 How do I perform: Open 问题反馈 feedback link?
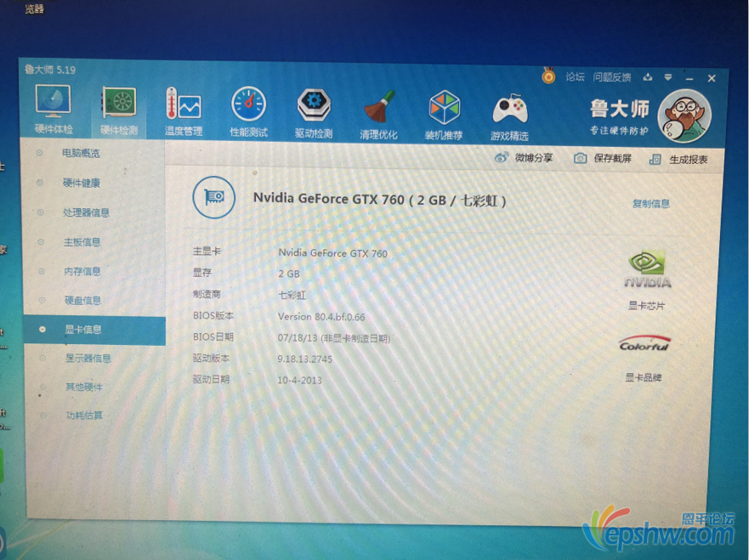(612, 76)
